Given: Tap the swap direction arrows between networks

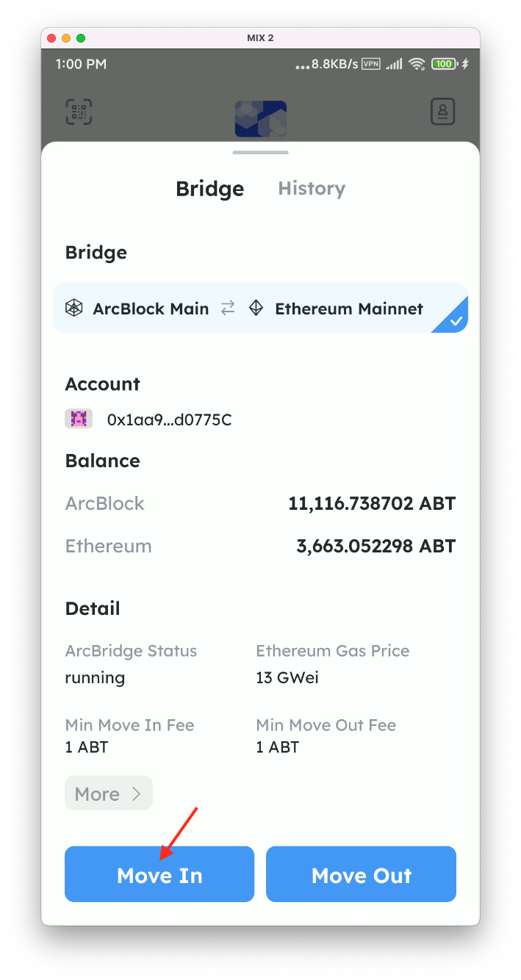Looking at the screenshot, I should pos(228,308).
